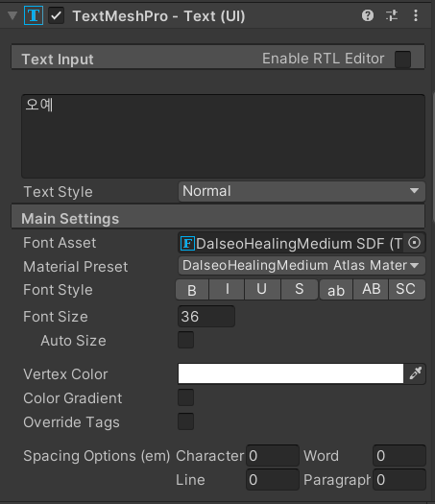Toggle lowercase ab font style
Image resolution: width=435 pixels, height=504 pixels.
(x=336, y=290)
